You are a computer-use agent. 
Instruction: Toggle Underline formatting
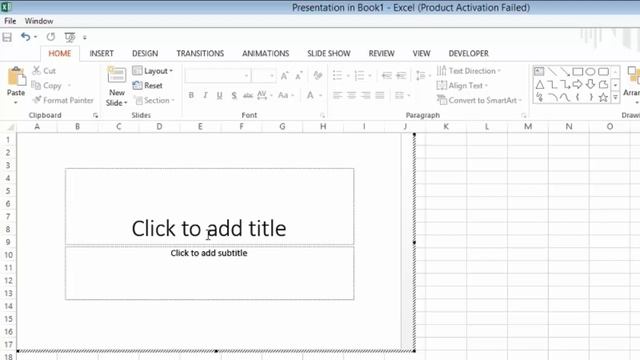pos(220,95)
